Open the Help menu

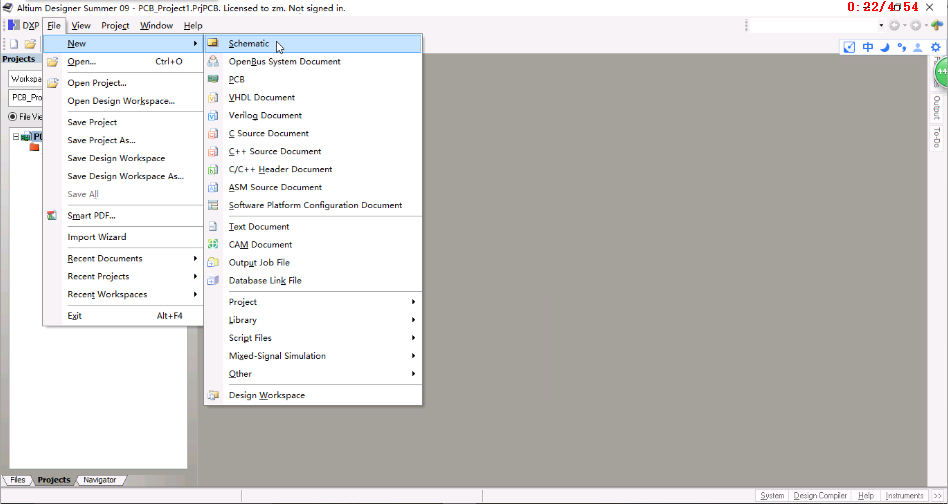point(193,25)
